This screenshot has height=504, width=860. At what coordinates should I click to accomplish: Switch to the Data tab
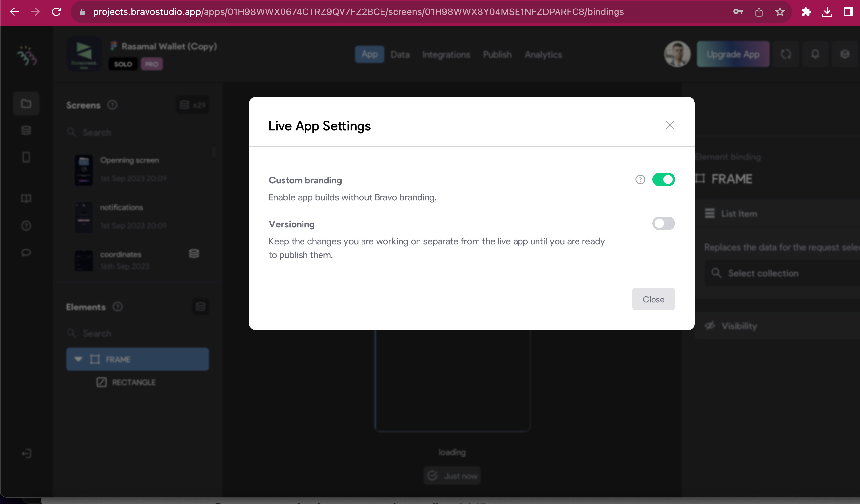pyautogui.click(x=400, y=55)
